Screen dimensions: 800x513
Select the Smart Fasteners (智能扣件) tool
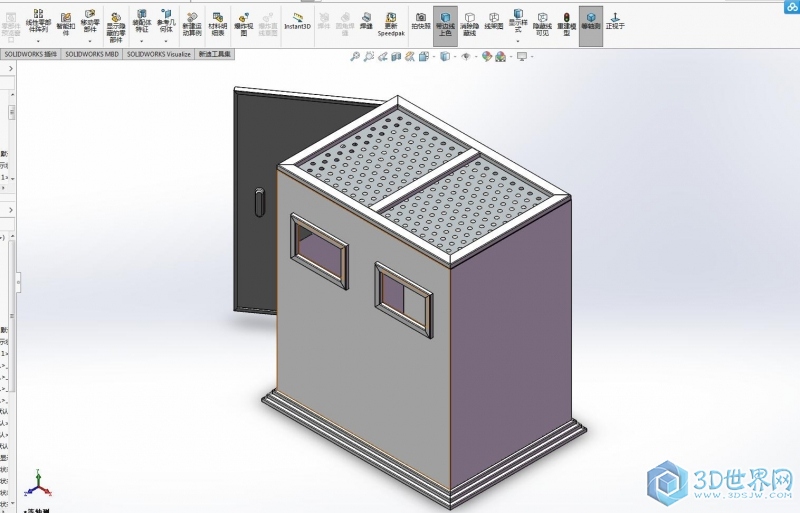(65, 25)
